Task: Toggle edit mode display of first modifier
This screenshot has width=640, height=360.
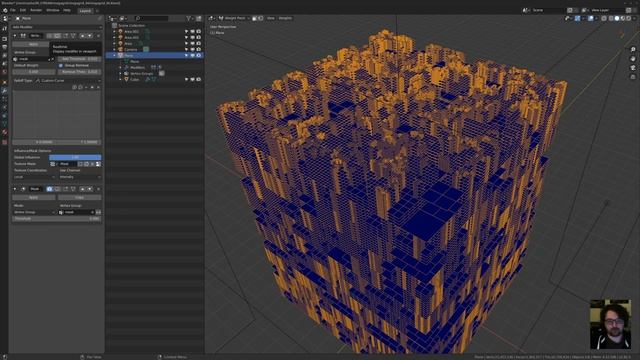Action: (66, 36)
